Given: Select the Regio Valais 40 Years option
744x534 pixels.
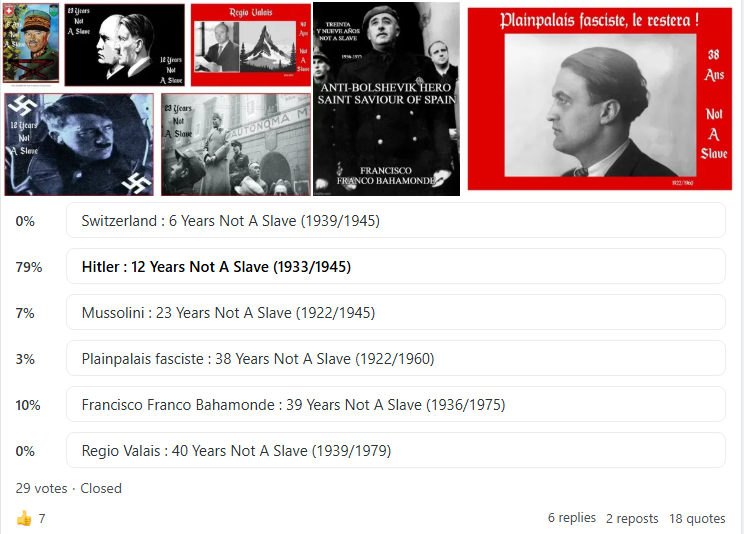Looking at the screenshot, I should [396, 451].
